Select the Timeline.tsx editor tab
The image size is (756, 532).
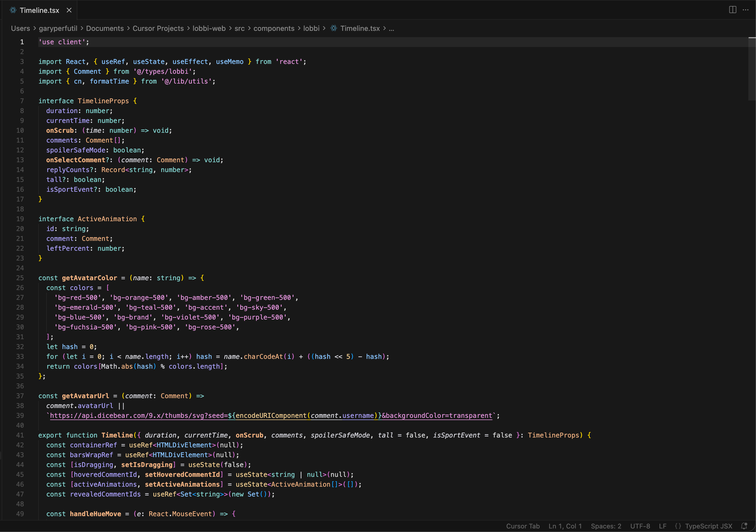39,10
